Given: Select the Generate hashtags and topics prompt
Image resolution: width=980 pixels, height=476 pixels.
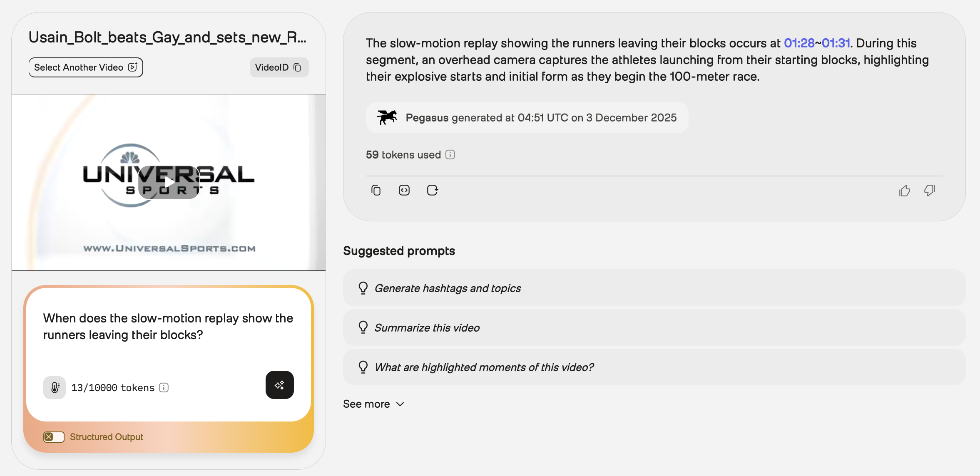Looking at the screenshot, I should pos(447,288).
